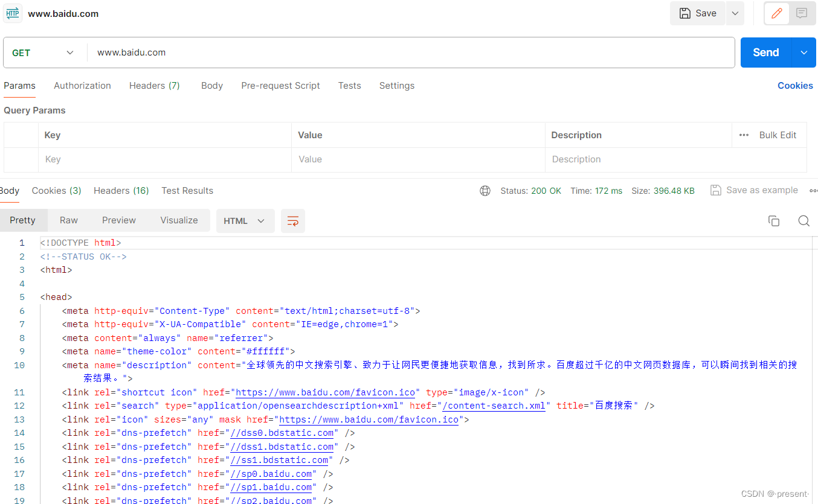Click the network globe icon
The image size is (818, 504).
pos(485,191)
